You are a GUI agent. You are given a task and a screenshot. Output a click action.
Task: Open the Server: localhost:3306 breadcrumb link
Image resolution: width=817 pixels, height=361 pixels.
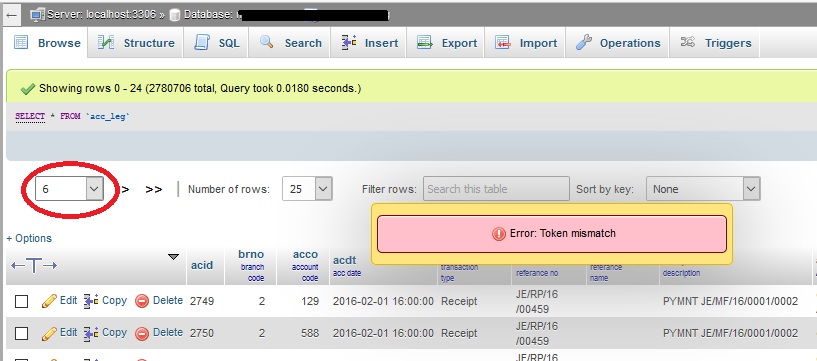tap(102, 15)
